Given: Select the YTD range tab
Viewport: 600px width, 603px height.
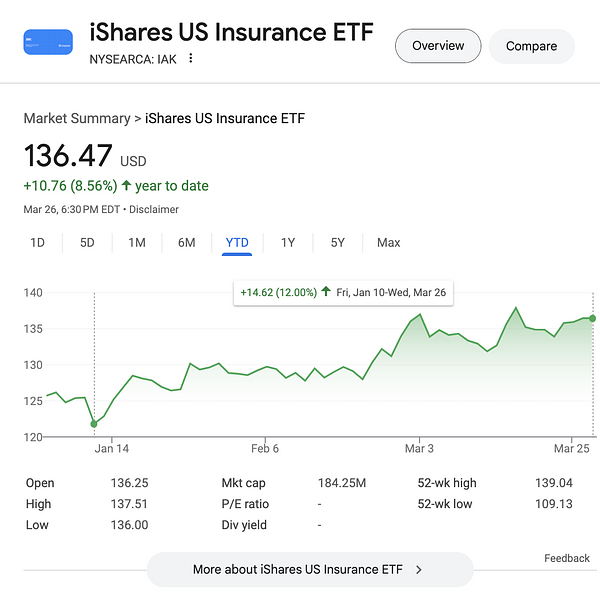Looking at the screenshot, I should tap(237, 243).
